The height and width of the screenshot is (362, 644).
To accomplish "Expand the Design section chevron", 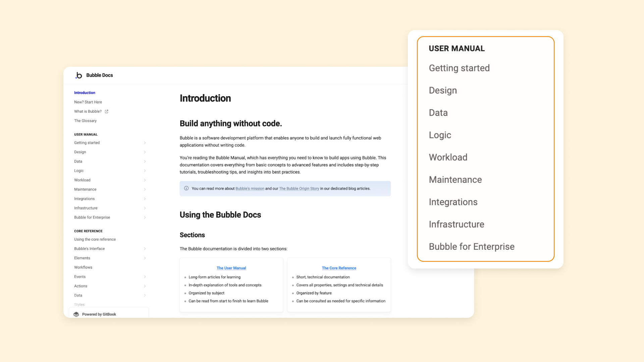I will (x=145, y=152).
